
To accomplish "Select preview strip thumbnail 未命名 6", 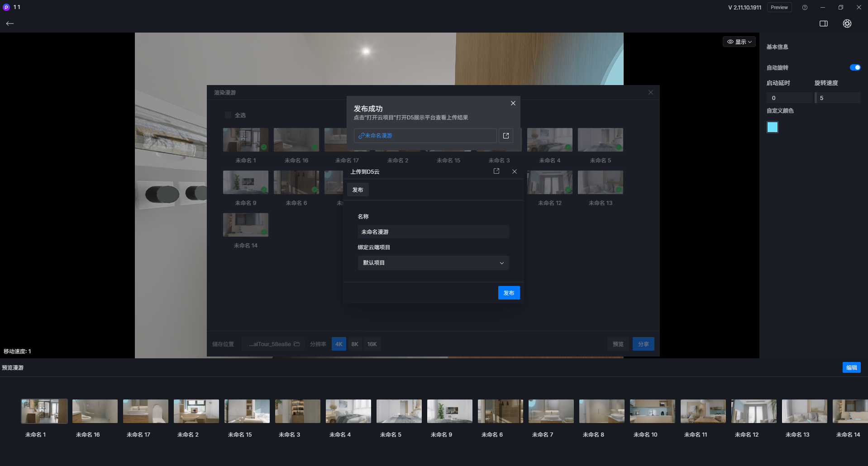I will [x=501, y=411].
